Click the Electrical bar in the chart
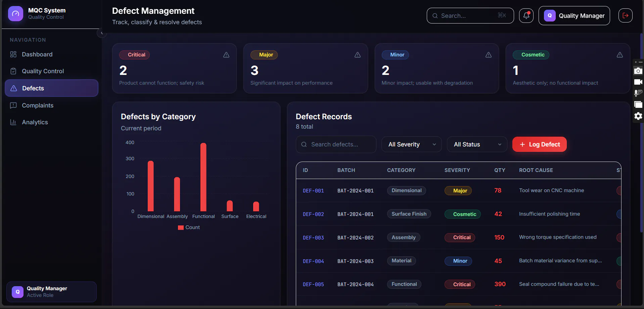Viewport: 644px width, 309px height. coord(256,206)
